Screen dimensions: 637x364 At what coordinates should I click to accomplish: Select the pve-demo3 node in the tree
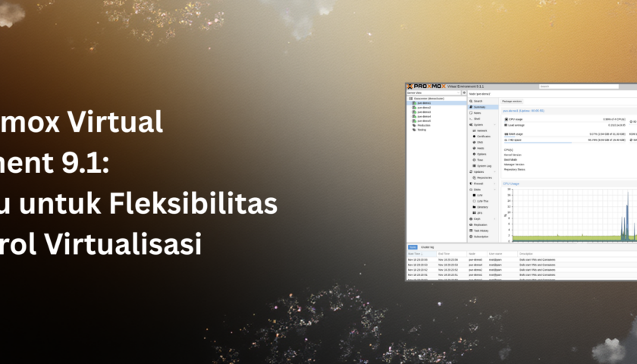coord(422,111)
